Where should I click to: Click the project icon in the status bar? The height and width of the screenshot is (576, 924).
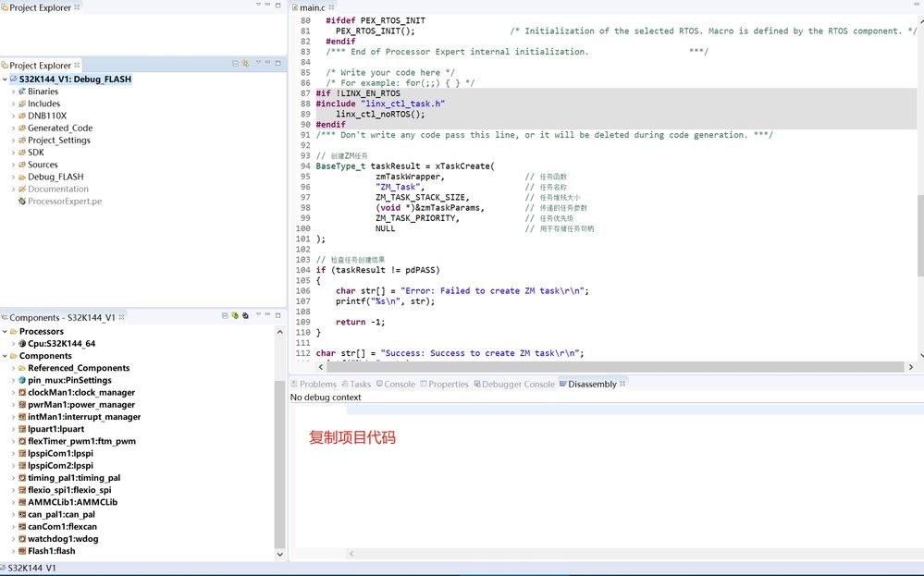(x=4, y=568)
